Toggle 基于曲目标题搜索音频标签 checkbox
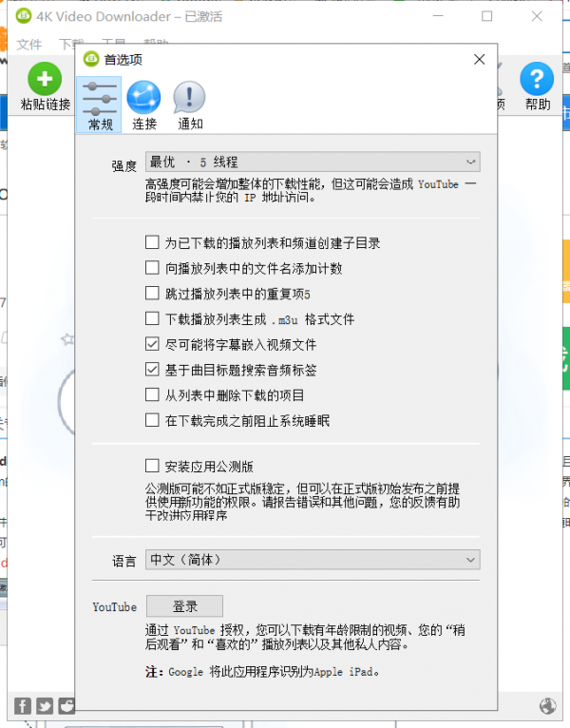This screenshot has height=728, width=570. coord(152,369)
